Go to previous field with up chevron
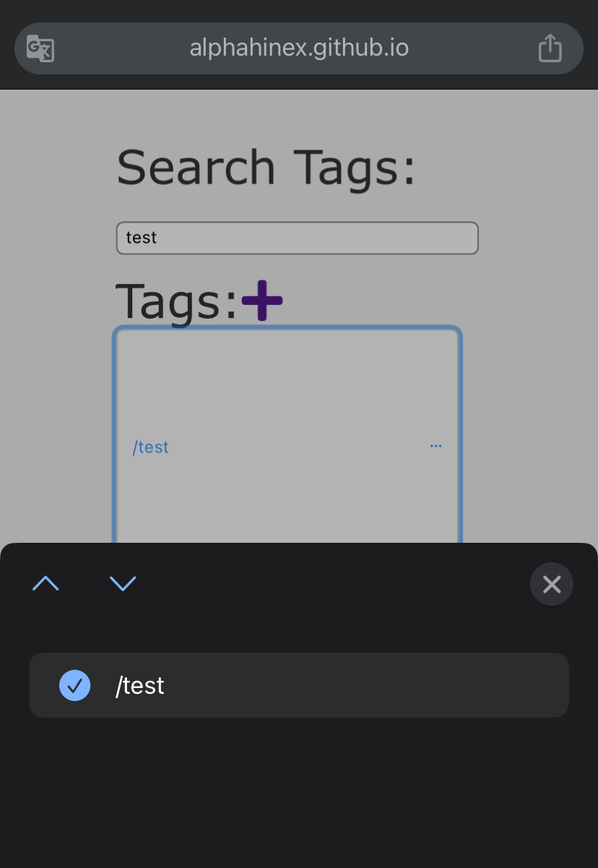Image resolution: width=598 pixels, height=868 pixels. tap(45, 583)
